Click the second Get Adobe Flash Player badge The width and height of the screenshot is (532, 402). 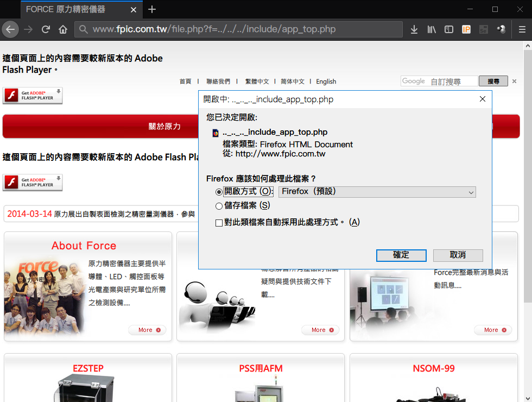coord(33,183)
